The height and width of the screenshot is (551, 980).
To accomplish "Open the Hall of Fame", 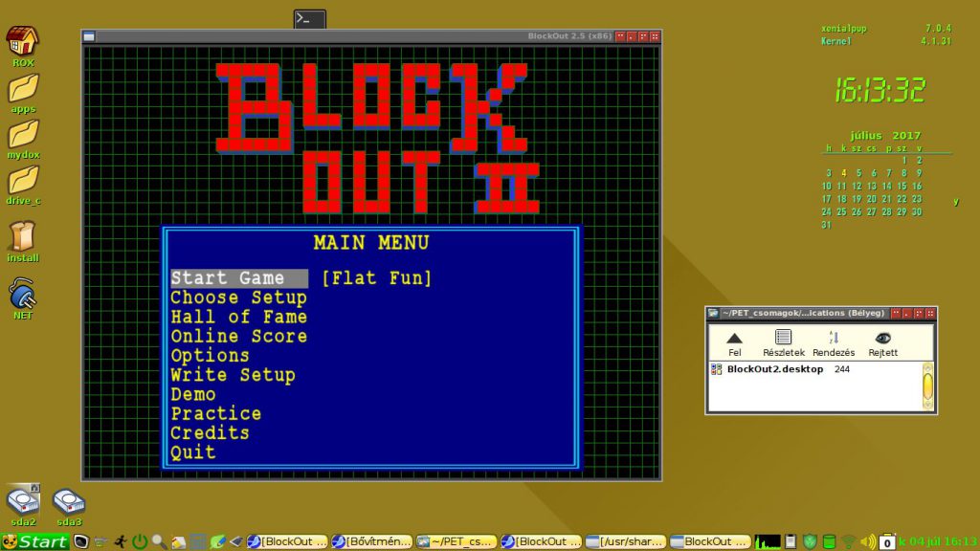I will tap(238, 317).
